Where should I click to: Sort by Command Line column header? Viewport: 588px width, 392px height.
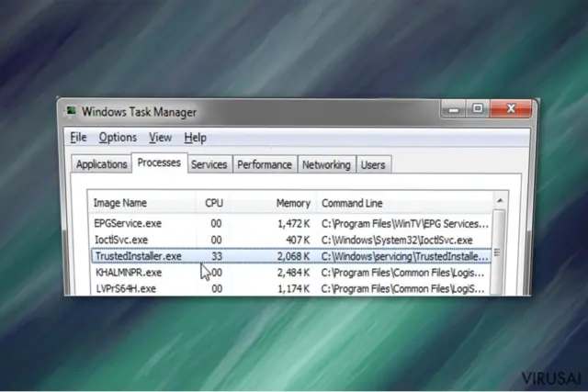tap(406, 203)
